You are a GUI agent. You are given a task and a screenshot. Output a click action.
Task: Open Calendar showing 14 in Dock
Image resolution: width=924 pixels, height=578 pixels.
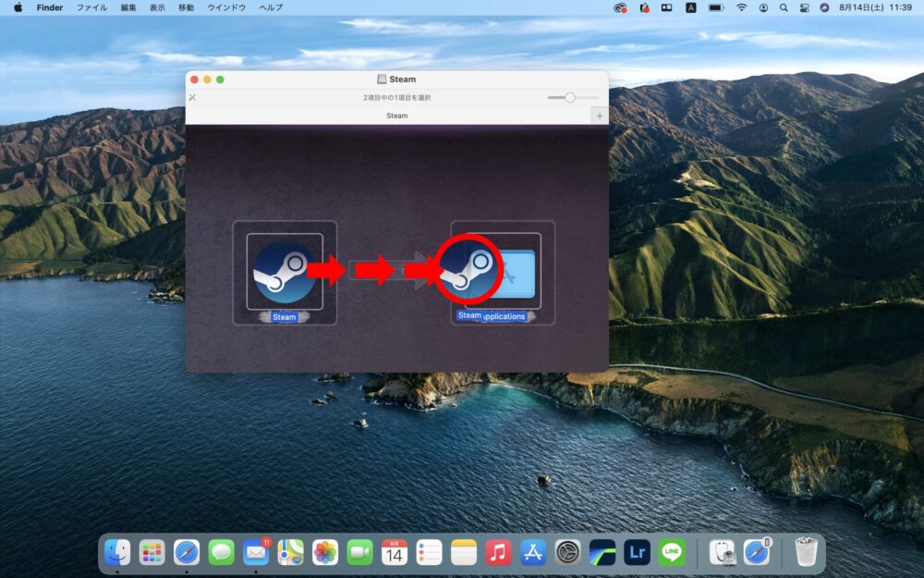[395, 553]
